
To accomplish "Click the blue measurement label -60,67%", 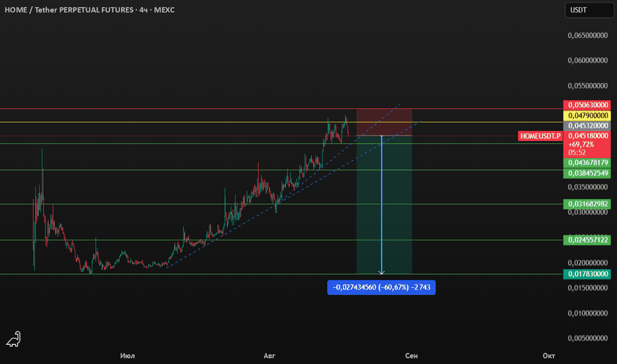I will click(x=381, y=287).
